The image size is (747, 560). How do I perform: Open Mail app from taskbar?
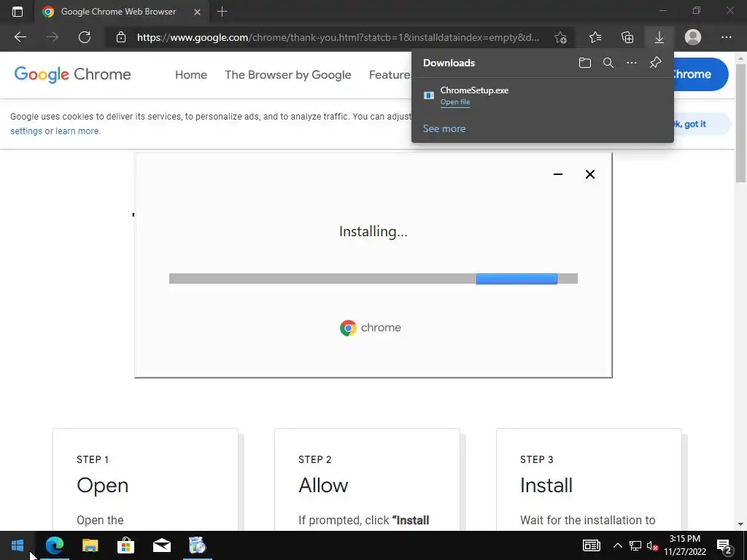[162, 545]
